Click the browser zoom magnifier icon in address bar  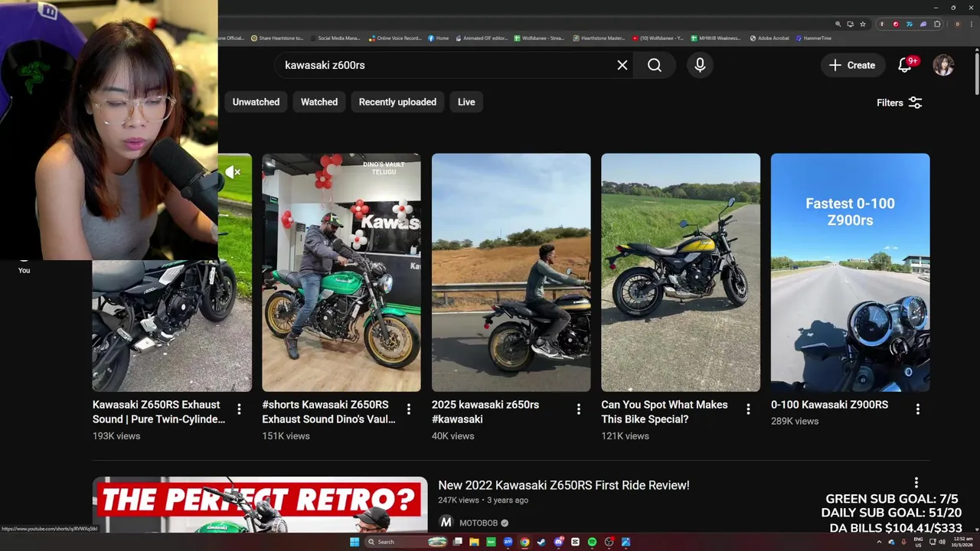coord(838,24)
